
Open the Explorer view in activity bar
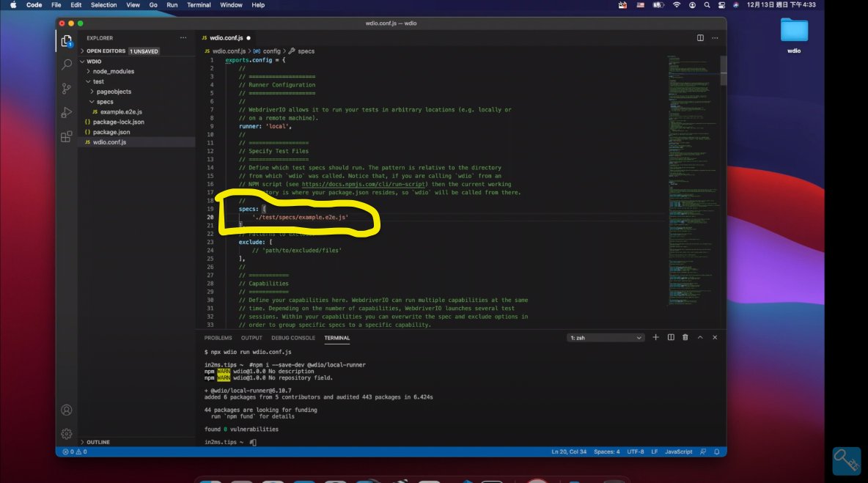[x=67, y=41]
